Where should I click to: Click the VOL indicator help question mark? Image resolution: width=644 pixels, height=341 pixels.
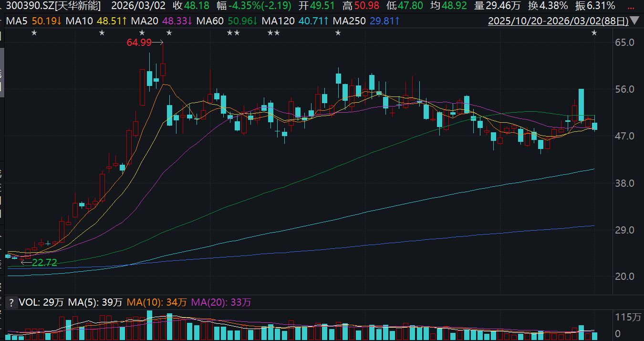tap(10, 302)
